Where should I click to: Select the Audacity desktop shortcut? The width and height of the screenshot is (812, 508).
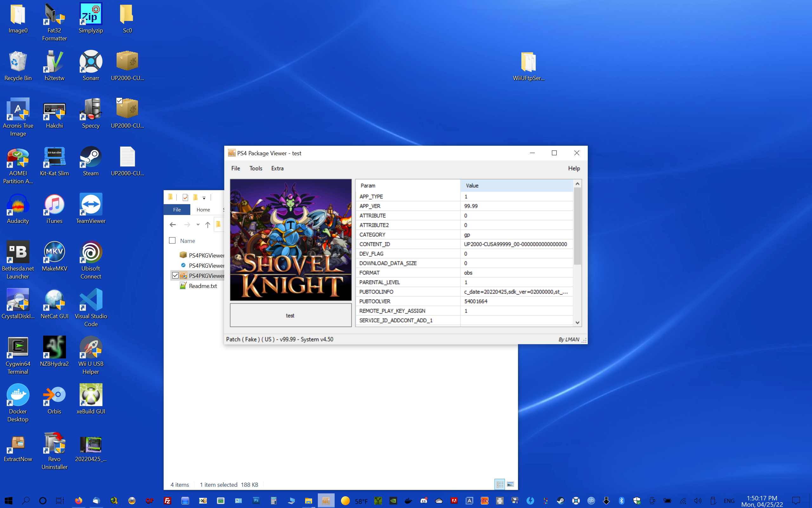(18, 209)
